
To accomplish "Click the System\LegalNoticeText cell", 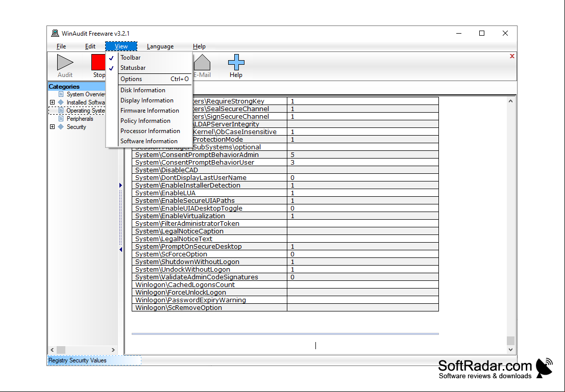I will (x=209, y=239).
